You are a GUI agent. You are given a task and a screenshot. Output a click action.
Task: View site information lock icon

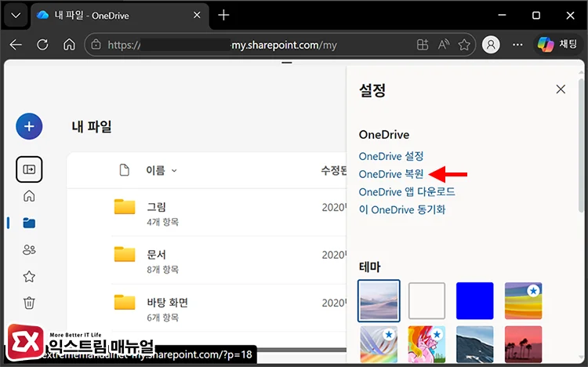[96, 45]
